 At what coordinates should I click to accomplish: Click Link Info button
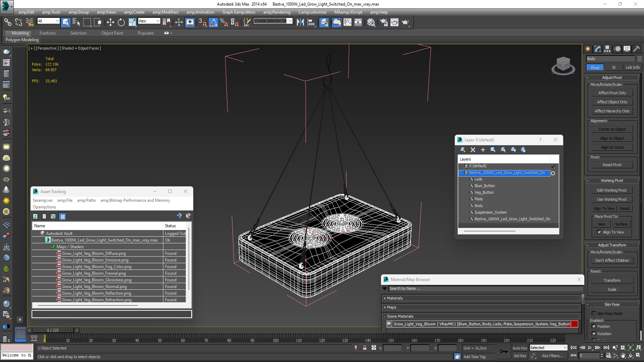click(632, 68)
